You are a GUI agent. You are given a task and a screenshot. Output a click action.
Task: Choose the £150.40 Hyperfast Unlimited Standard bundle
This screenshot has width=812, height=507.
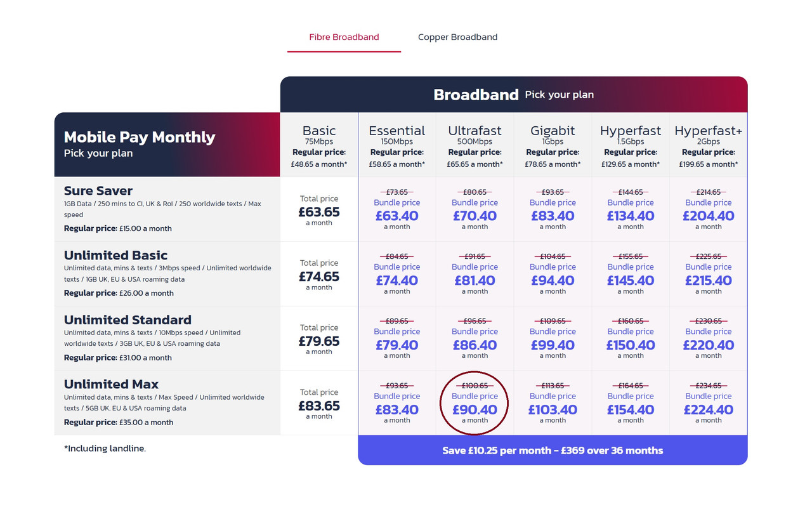[x=631, y=345]
